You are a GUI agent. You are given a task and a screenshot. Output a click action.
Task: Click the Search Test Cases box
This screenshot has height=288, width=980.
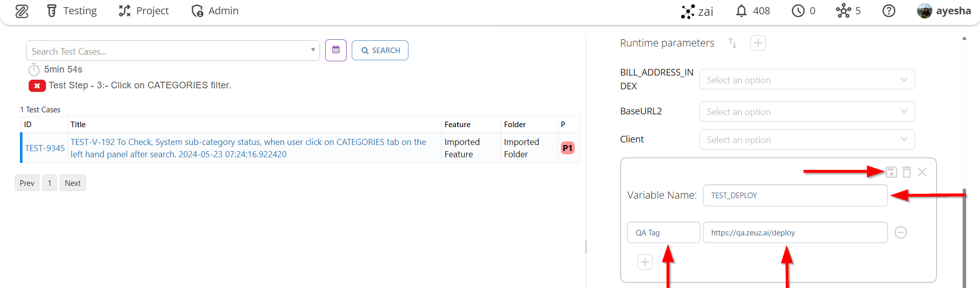(169, 51)
